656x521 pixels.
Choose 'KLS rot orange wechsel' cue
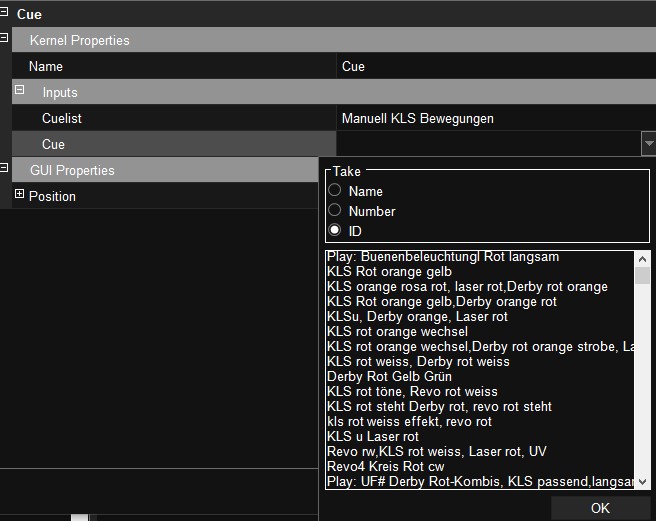tap(397, 332)
